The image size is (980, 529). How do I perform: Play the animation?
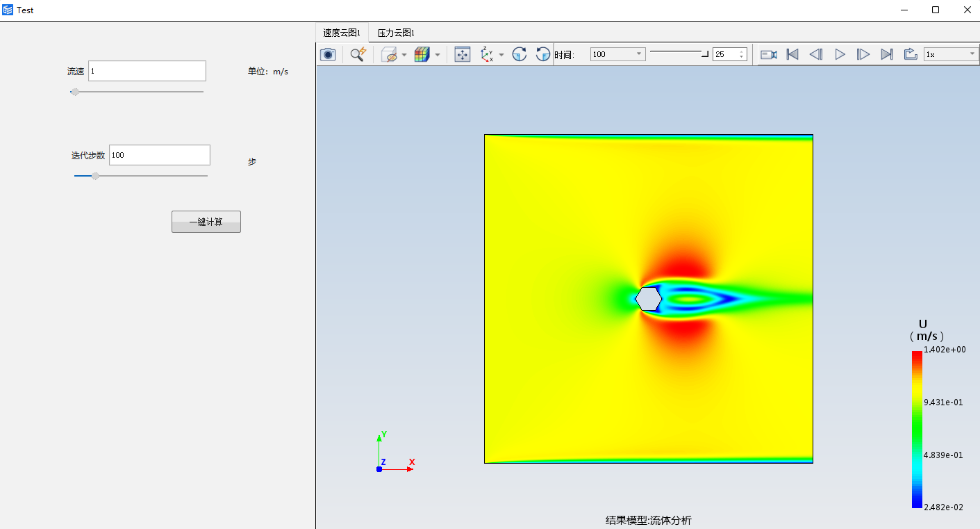tap(840, 54)
